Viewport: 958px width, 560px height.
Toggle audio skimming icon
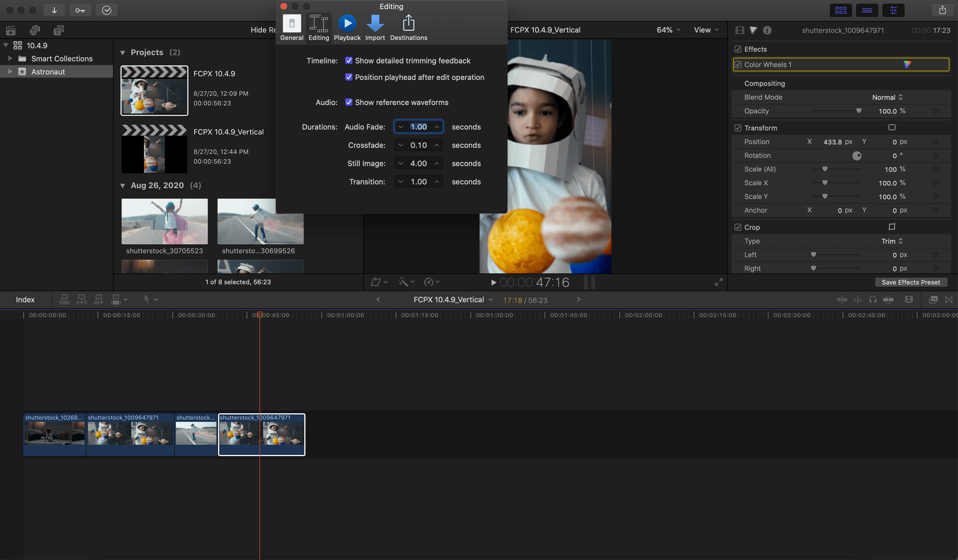coord(858,300)
